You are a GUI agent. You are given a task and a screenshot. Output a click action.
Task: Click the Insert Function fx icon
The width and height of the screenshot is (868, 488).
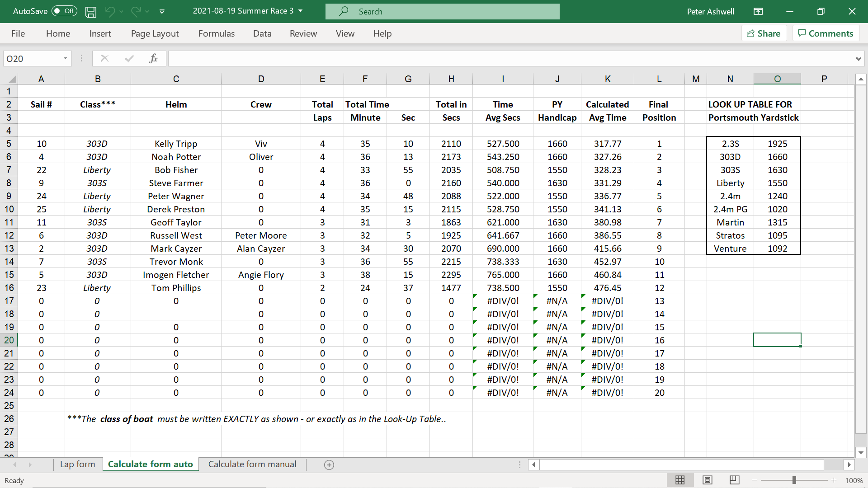(153, 58)
